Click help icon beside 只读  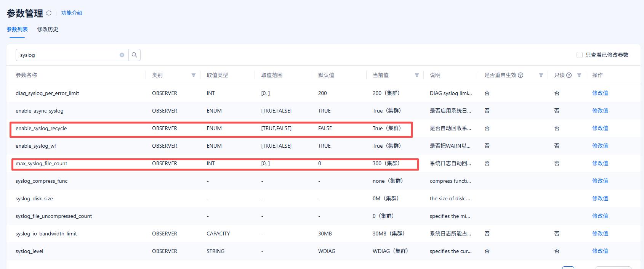pos(569,75)
